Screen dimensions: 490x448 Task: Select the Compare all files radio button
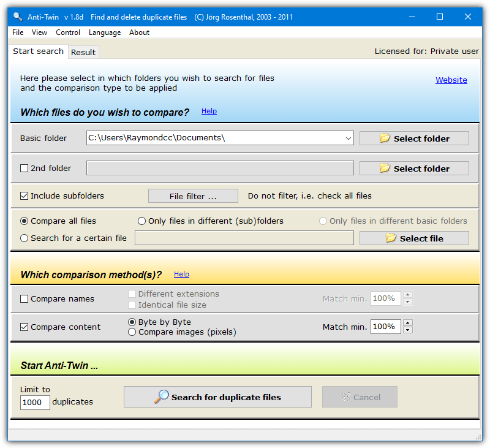[24, 221]
